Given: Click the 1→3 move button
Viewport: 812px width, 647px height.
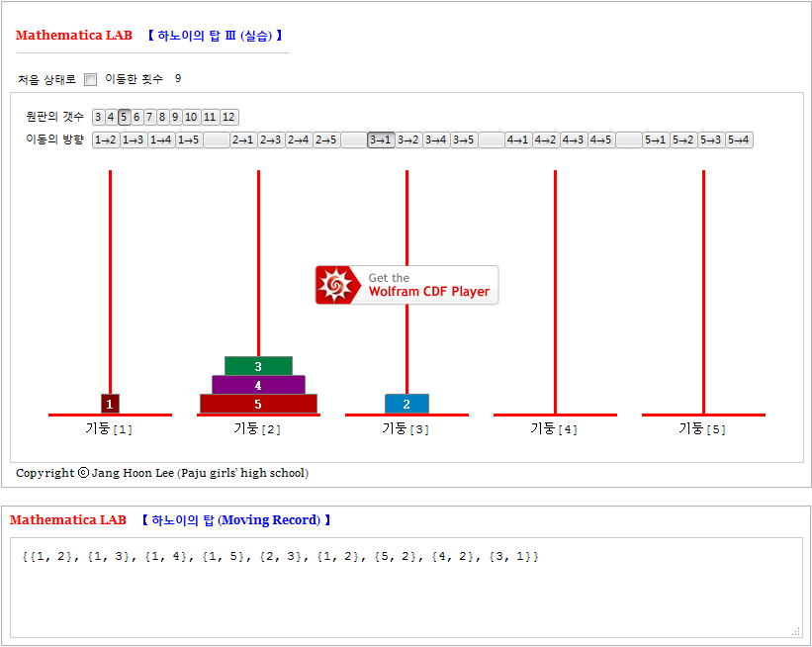Looking at the screenshot, I should (x=134, y=139).
